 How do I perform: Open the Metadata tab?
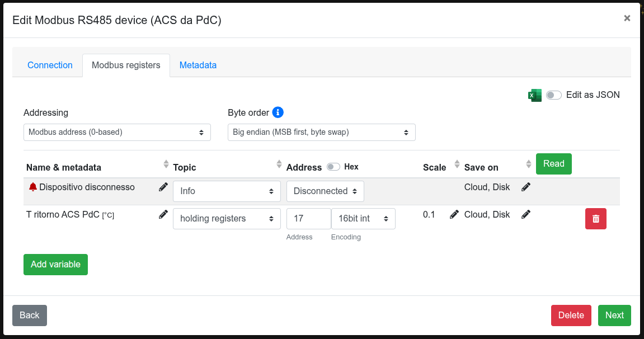(198, 65)
